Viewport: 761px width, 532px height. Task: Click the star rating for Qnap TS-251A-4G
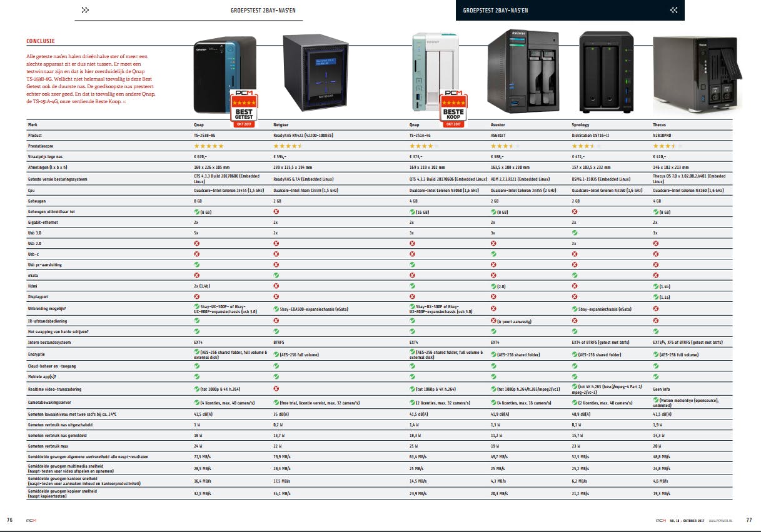coord(423,146)
